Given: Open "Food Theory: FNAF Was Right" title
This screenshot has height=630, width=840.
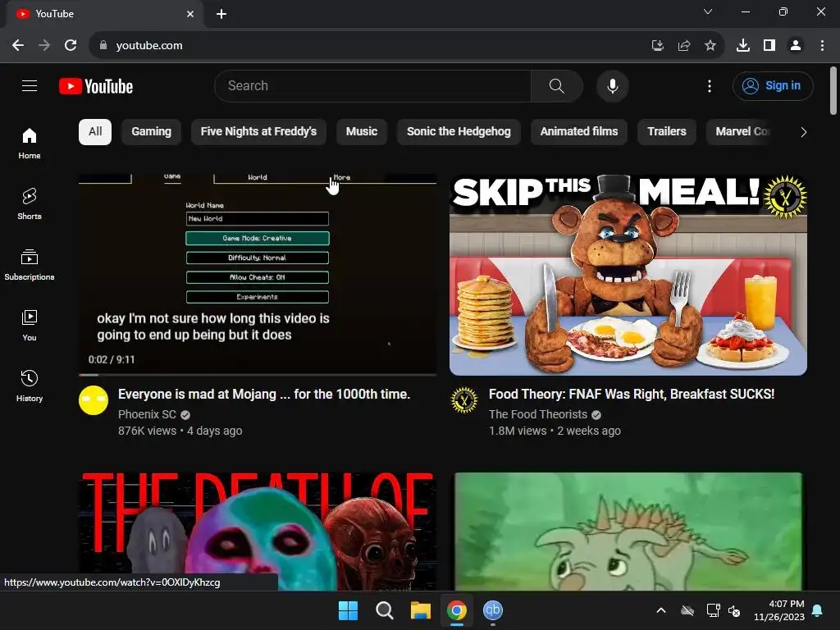Looking at the screenshot, I should coord(632,395).
